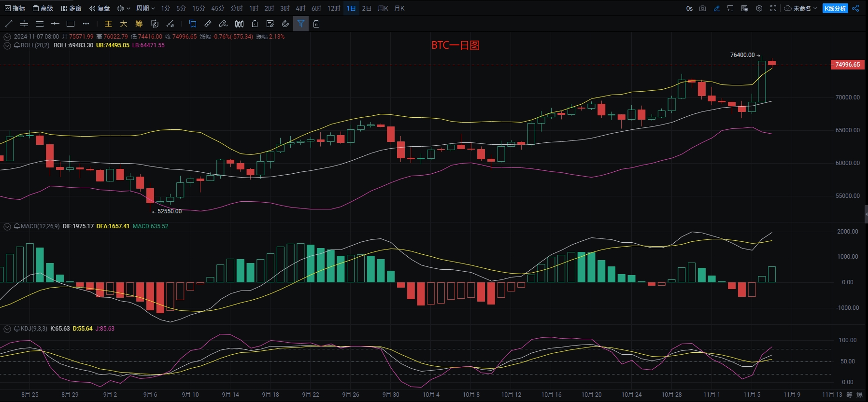The image size is (868, 402).
Task: Switch to the 4时 timeframe
Action: pyautogui.click(x=300, y=8)
